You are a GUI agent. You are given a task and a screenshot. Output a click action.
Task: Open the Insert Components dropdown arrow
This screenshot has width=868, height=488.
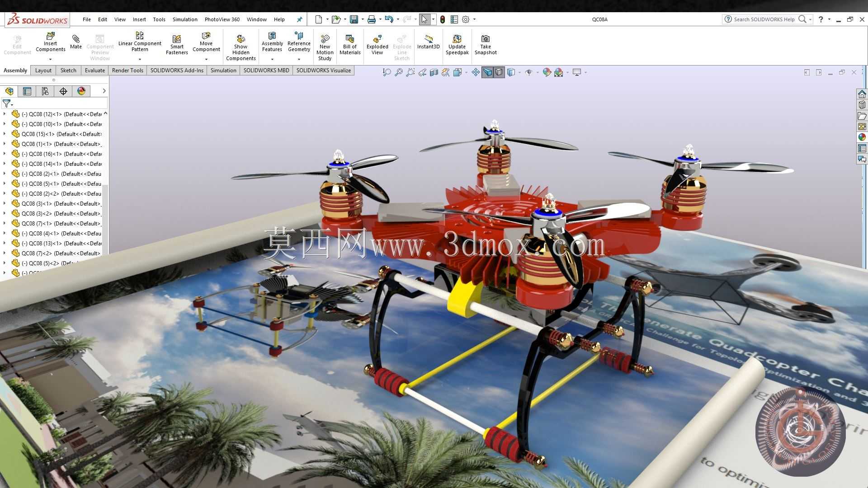(50, 59)
